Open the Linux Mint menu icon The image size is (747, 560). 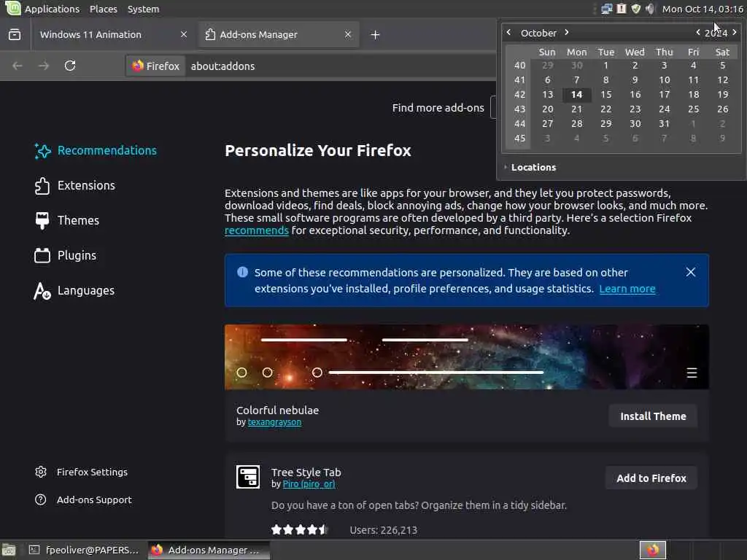point(12,8)
